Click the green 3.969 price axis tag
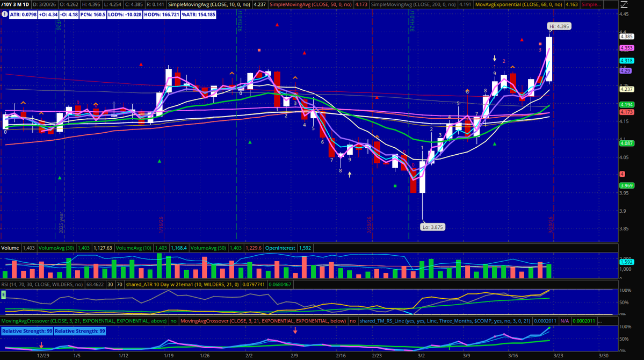 (627, 185)
